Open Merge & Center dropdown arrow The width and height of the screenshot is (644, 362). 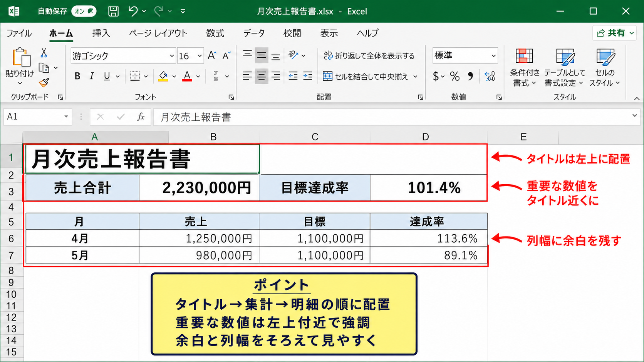(415, 76)
